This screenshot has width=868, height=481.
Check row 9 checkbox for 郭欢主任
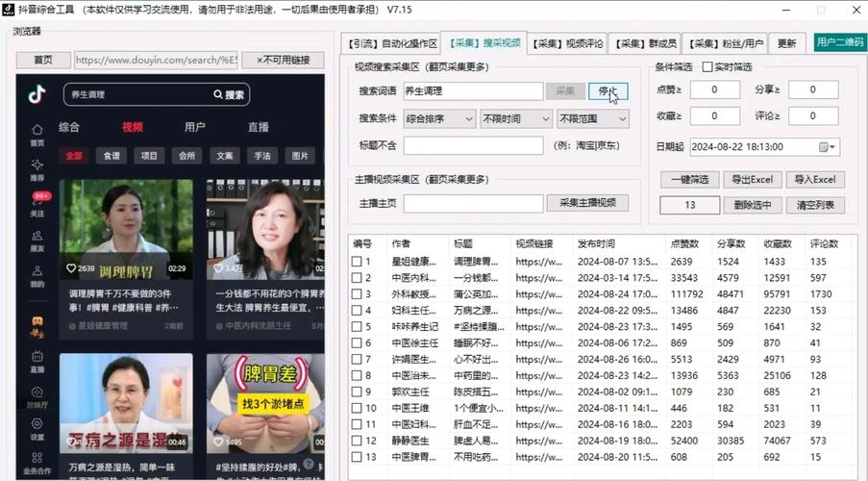pyautogui.click(x=357, y=392)
